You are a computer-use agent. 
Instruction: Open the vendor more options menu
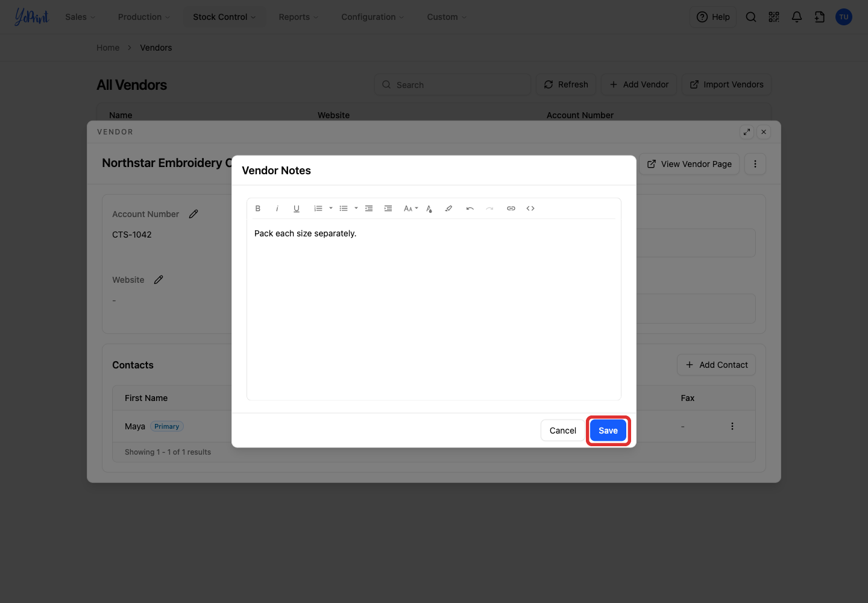(x=755, y=164)
